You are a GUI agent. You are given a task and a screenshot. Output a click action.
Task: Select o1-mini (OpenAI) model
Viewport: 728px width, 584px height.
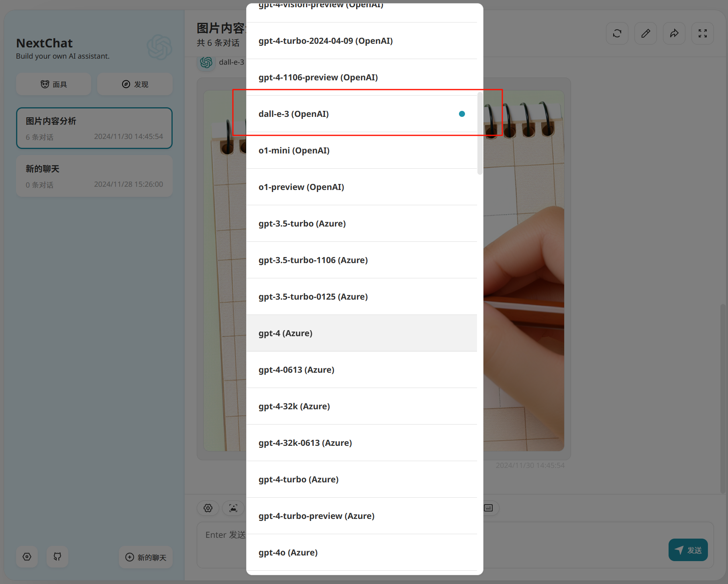362,151
